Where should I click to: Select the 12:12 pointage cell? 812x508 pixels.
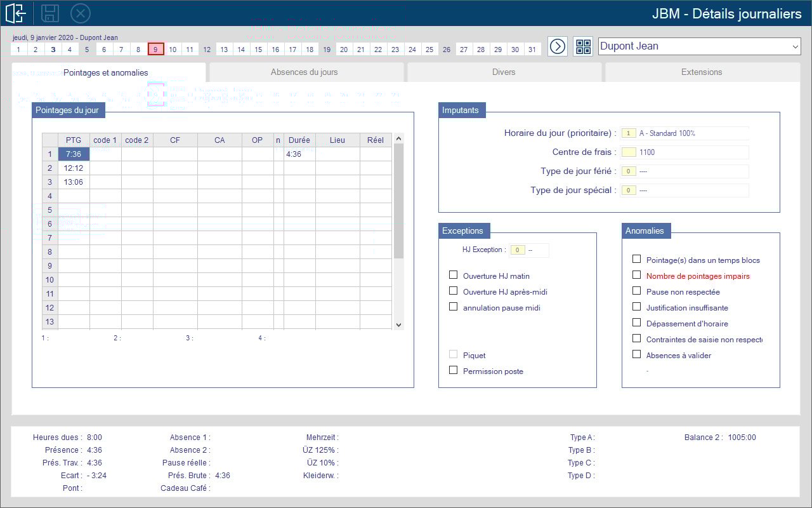74,168
